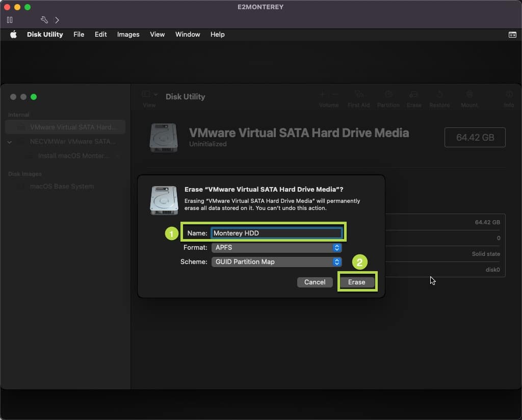The width and height of the screenshot is (522, 420).
Task: Click the Uninitialized status text
Action: coord(208,144)
